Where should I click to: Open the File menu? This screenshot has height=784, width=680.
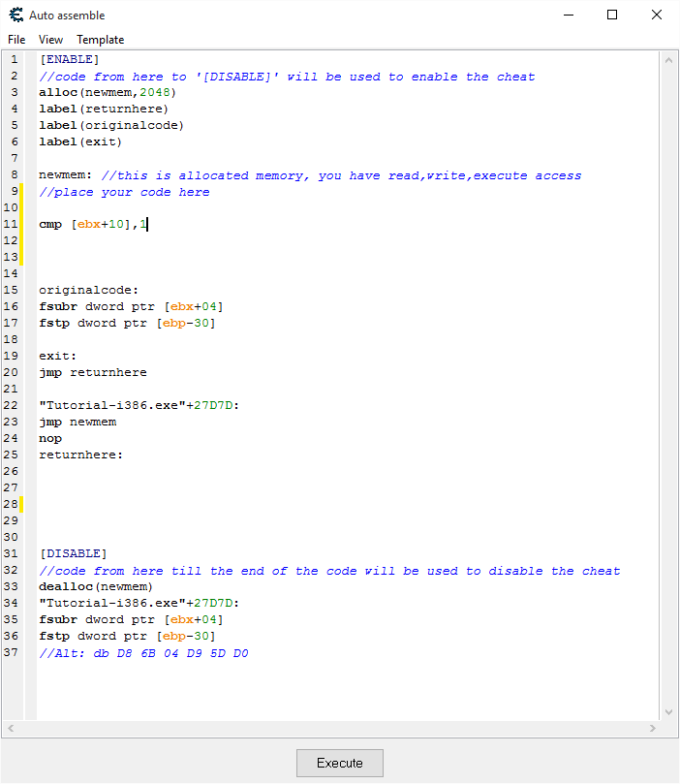pyautogui.click(x=16, y=40)
